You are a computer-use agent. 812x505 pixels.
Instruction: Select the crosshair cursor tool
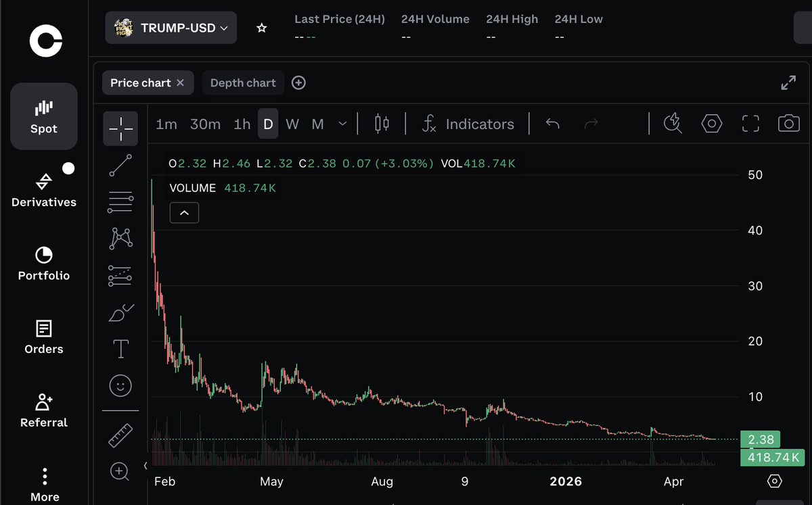click(120, 128)
